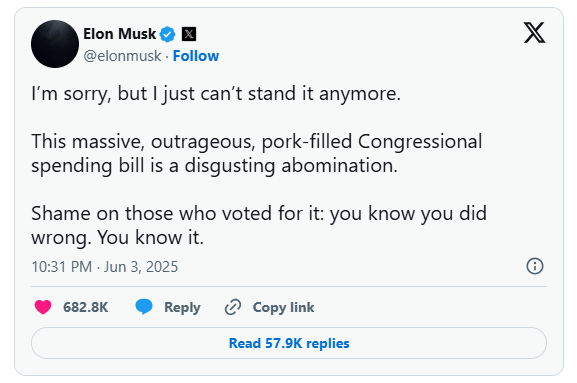Click the "Shame on those who voted" paragraph
This screenshot has height=383, width=577.
259,225
